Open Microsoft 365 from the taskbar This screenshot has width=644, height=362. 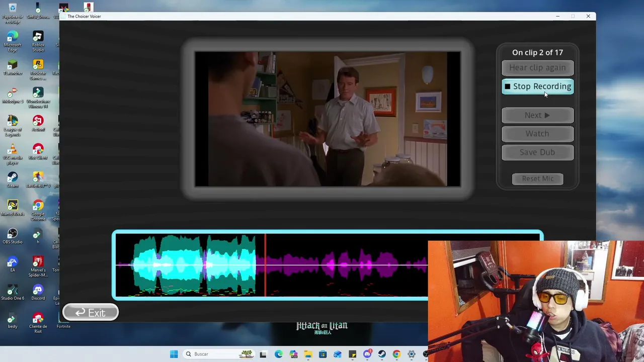(293, 354)
